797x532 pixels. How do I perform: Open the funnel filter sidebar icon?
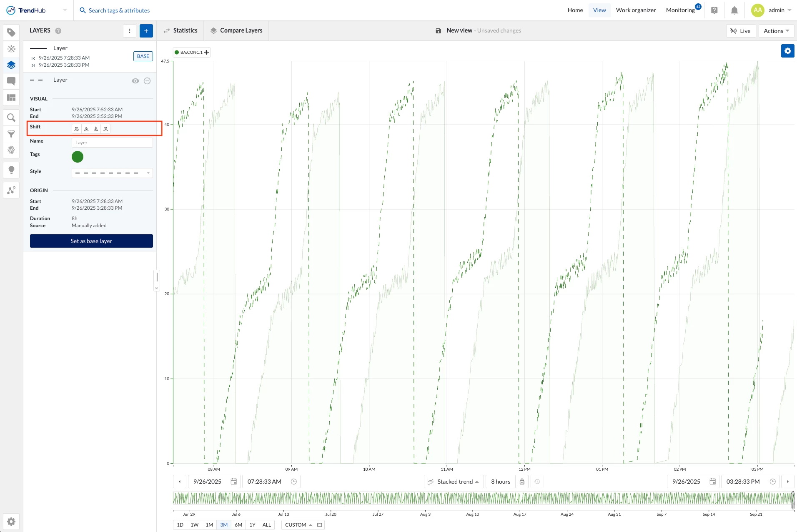(x=11, y=134)
